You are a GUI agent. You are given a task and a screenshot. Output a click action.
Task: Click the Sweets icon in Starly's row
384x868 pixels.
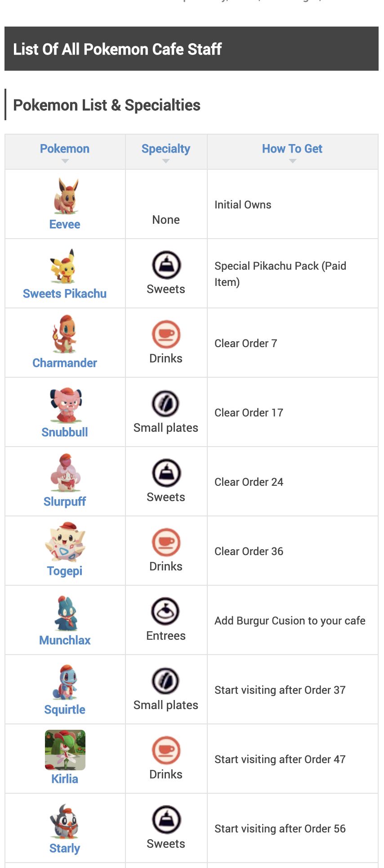[166, 820]
